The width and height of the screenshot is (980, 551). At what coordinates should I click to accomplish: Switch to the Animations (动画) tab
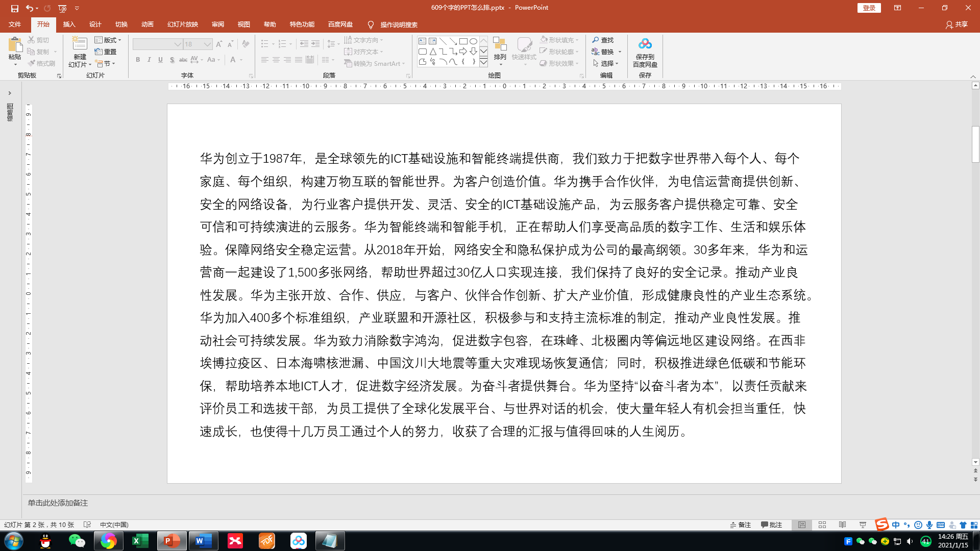point(147,24)
